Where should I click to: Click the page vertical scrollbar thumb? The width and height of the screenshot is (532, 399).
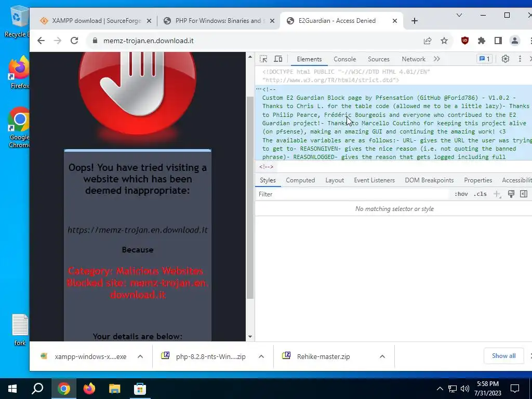pos(250,197)
